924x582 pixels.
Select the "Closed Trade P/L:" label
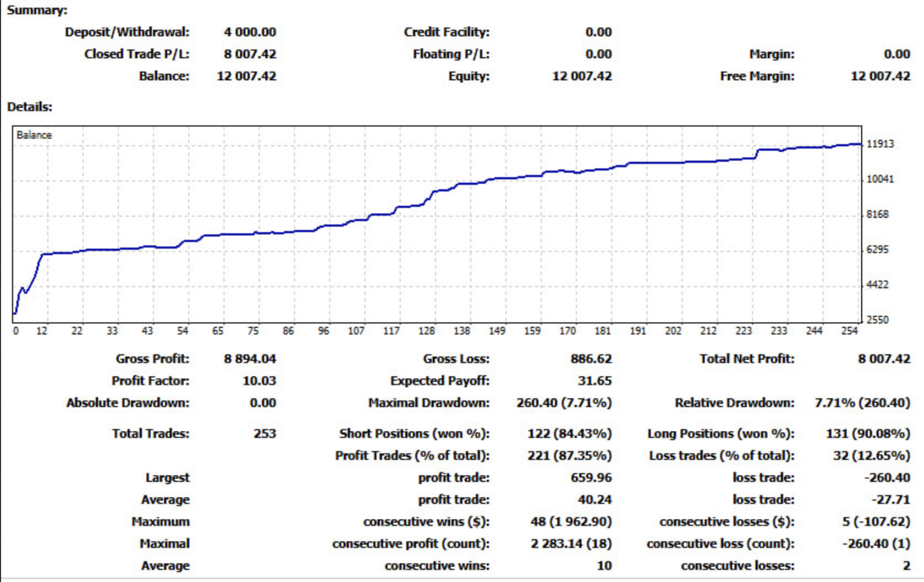tap(137, 54)
